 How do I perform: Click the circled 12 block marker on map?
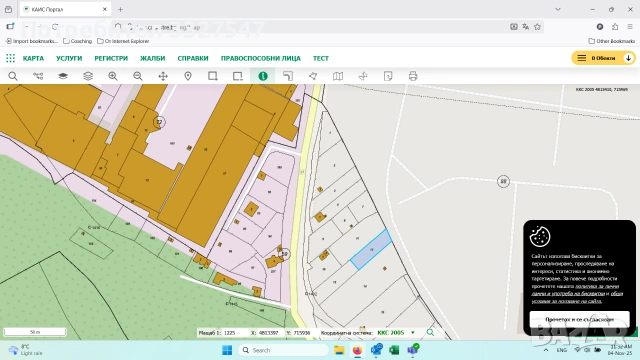pos(159,122)
